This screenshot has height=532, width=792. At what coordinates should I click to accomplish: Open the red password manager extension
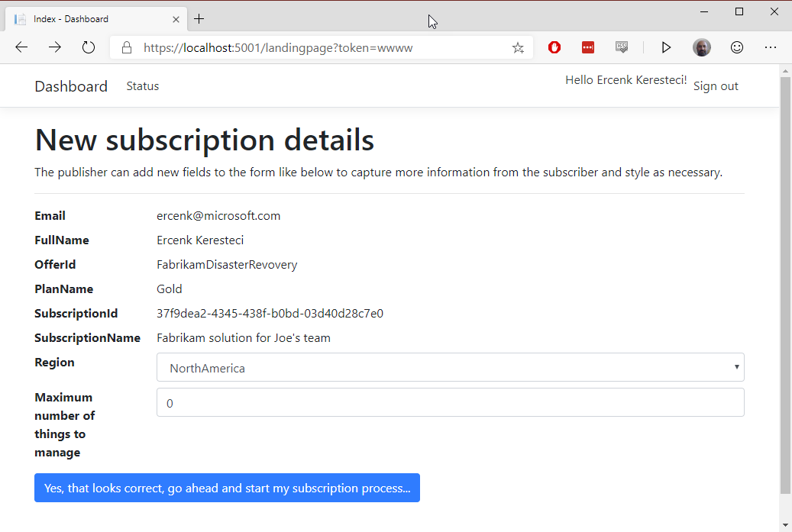pyautogui.click(x=588, y=47)
